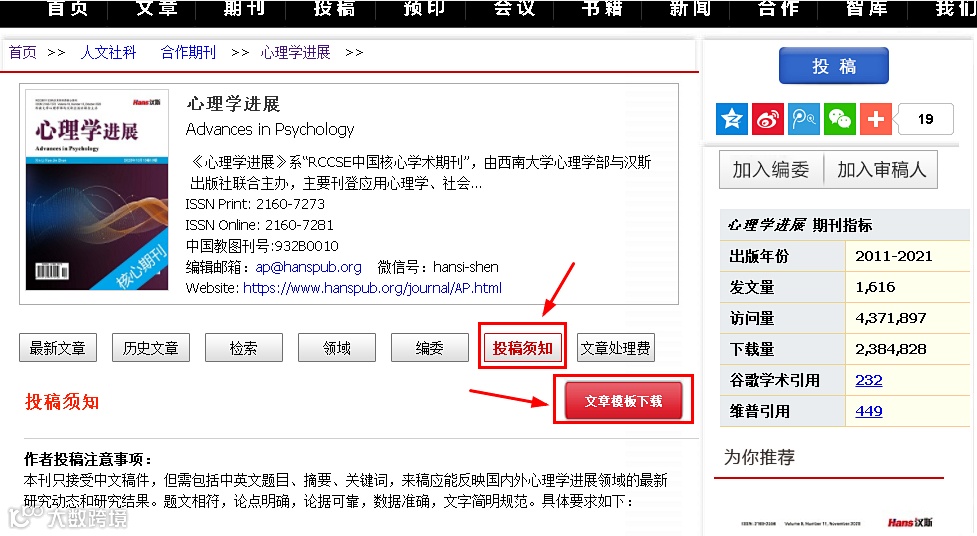Click the red 投稿须知 section heading
The image size is (977, 536).
62,402
